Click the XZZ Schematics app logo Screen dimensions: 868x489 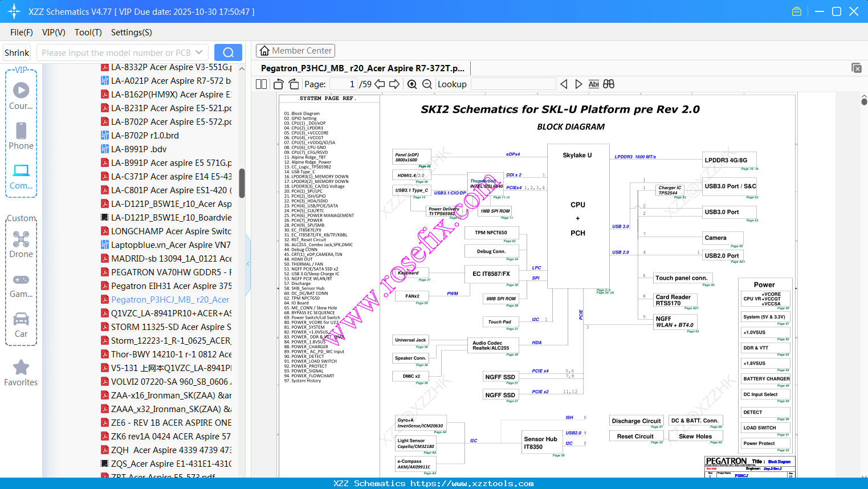point(14,11)
